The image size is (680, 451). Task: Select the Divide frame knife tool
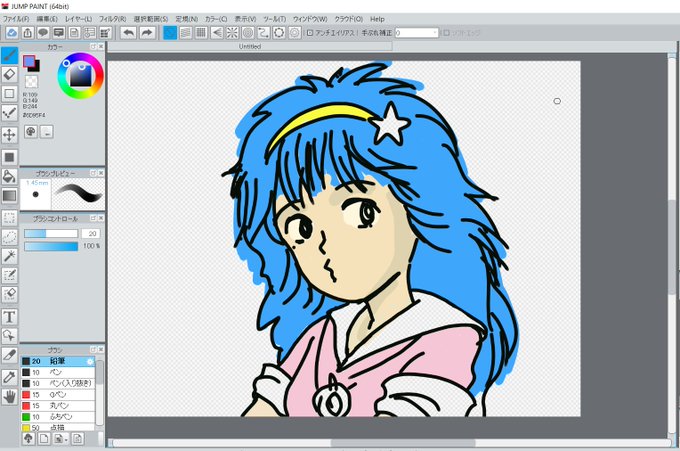point(10,355)
